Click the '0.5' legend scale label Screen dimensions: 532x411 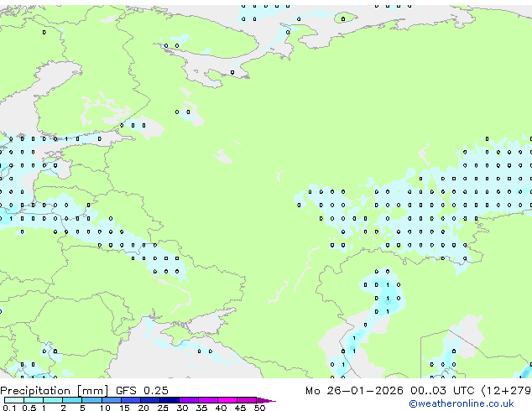coord(29,408)
